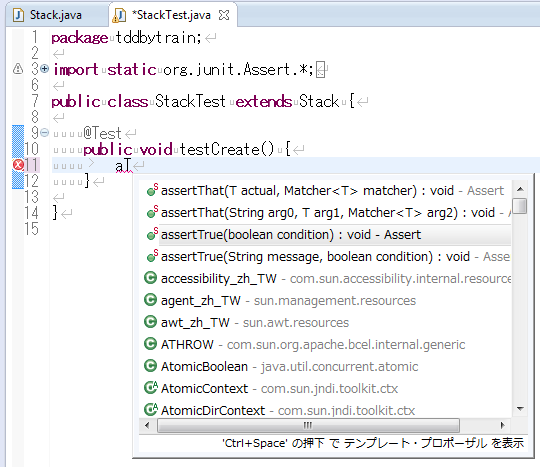Click the proposal list scroll down arrow
The height and width of the screenshot is (467, 540).
click(x=520, y=409)
